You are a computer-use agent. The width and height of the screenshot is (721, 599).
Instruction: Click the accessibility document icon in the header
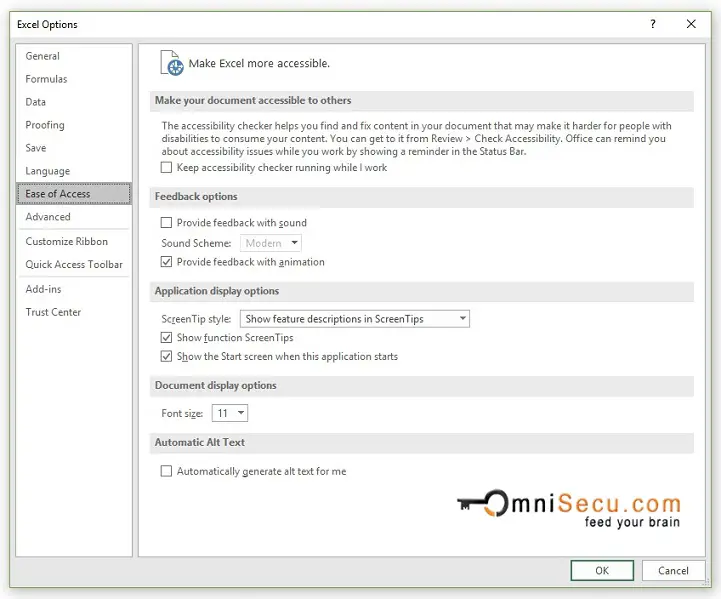(x=172, y=63)
